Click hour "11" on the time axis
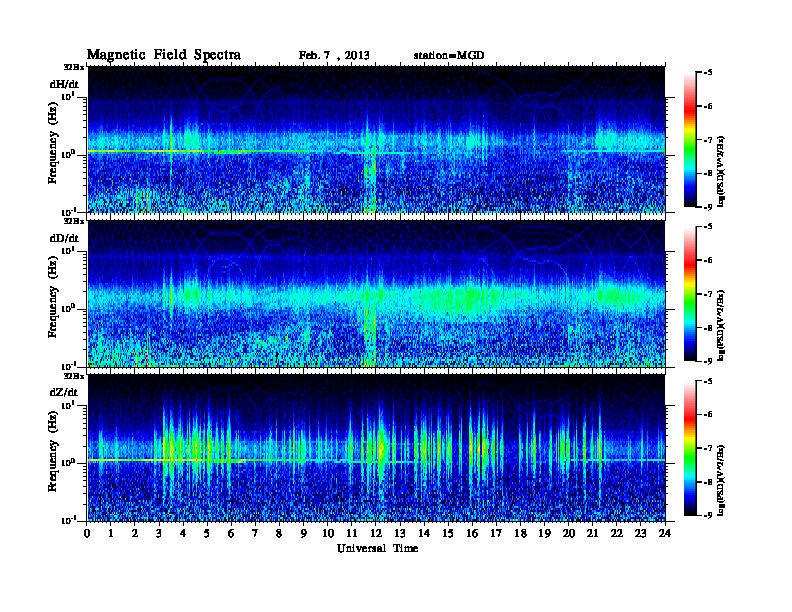 tap(352, 534)
